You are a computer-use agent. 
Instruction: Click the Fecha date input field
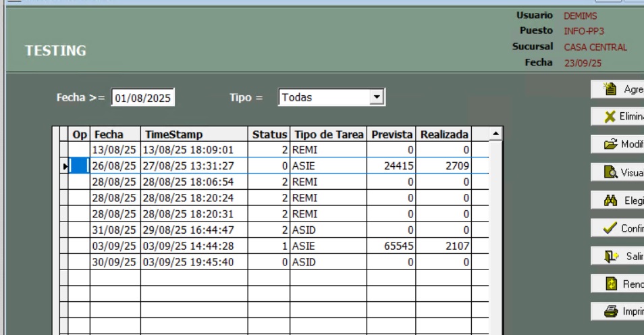coord(142,98)
